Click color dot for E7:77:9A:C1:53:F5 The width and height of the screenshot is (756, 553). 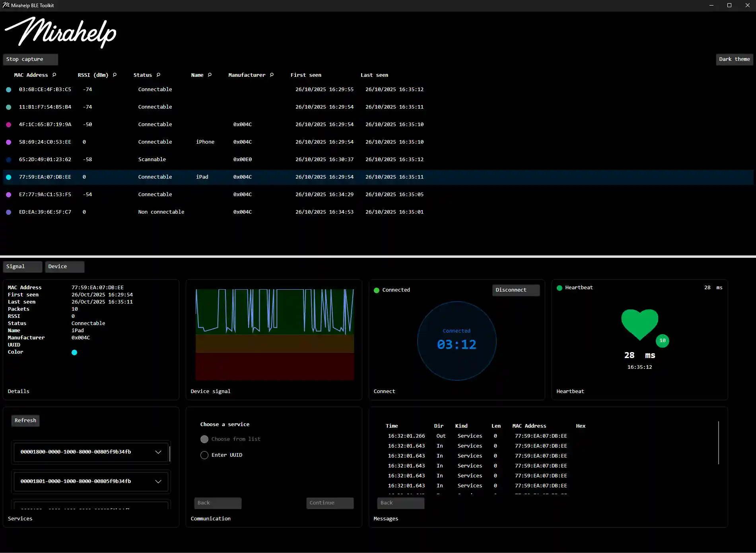(9, 195)
